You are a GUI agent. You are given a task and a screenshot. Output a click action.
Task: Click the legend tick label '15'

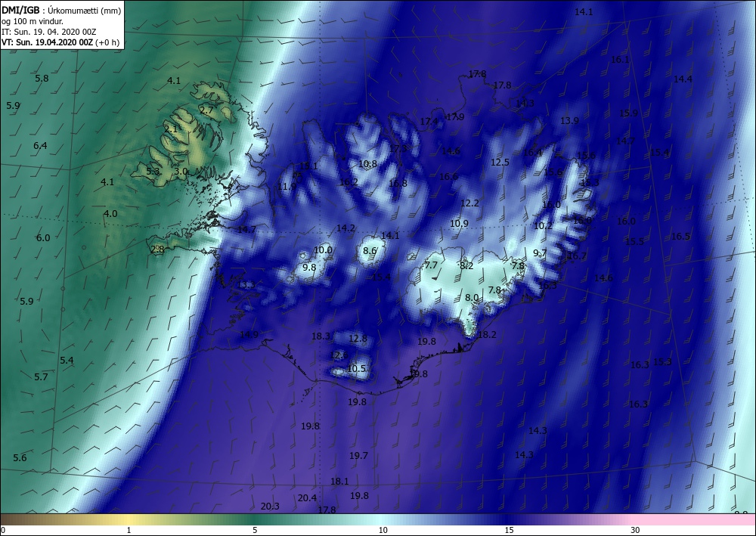pyautogui.click(x=509, y=531)
